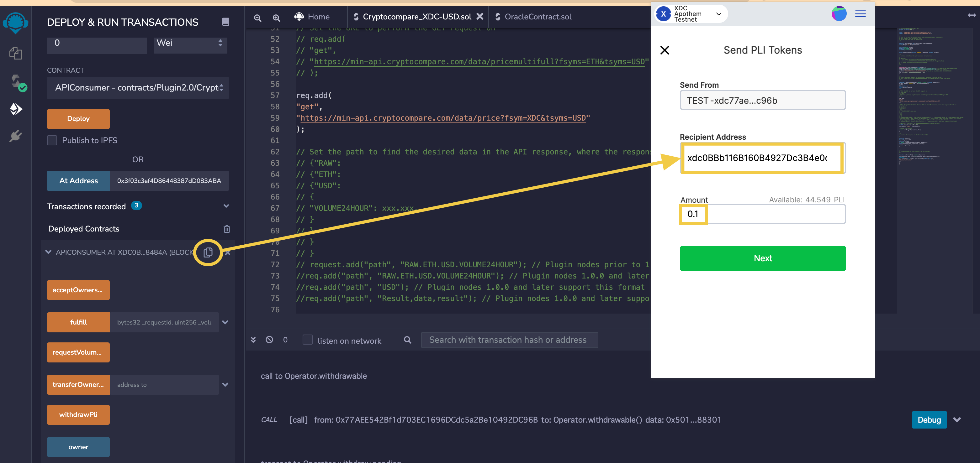Switch to the Home tab
The height and width of the screenshot is (463, 980).
312,16
